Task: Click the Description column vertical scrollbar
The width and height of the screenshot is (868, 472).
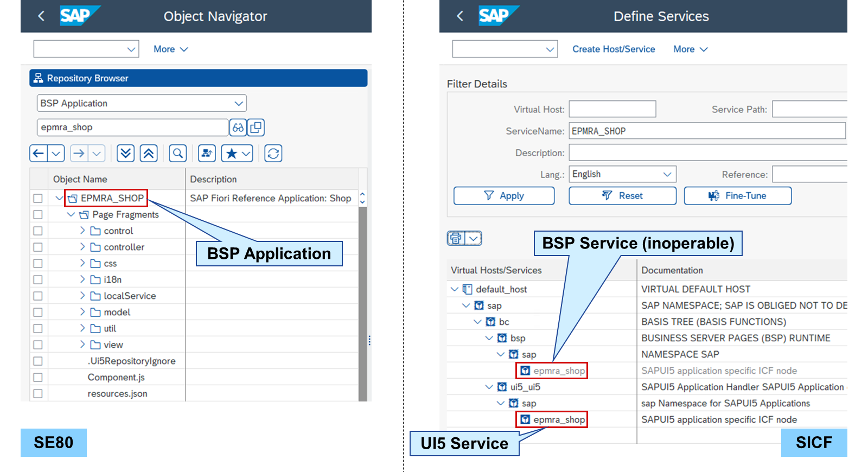Action: [362, 304]
